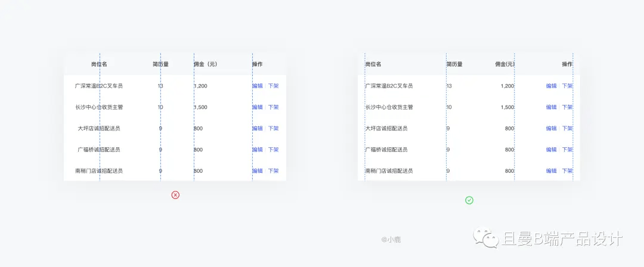
Task: Click 800 in 大坪店诚招配送员 row, red-X table
Action: [198, 128]
